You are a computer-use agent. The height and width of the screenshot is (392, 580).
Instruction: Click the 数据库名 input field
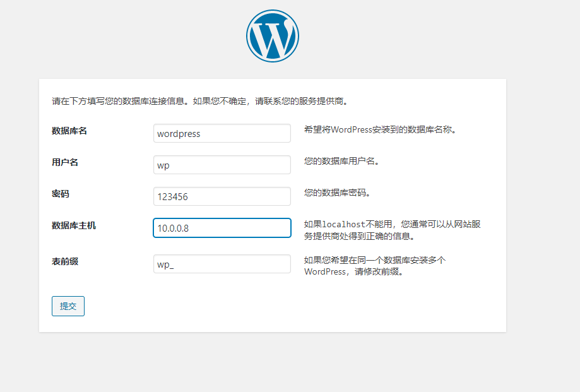pos(222,133)
